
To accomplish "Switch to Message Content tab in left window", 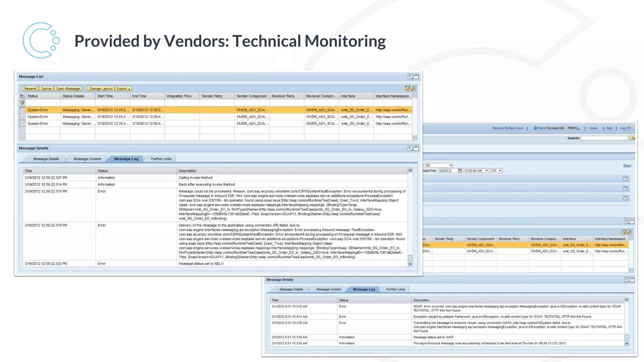I will [x=87, y=159].
